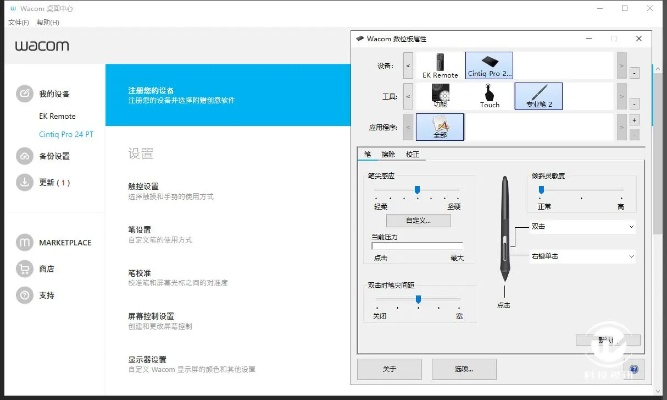Switch to the eraser tab
Screen dimensions: 667x400
click(388, 154)
